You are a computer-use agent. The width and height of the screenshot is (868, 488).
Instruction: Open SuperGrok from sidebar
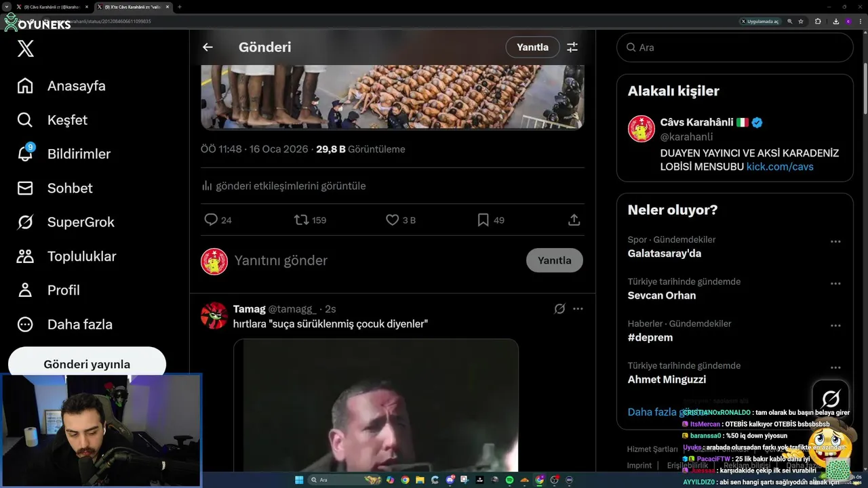pos(65,222)
